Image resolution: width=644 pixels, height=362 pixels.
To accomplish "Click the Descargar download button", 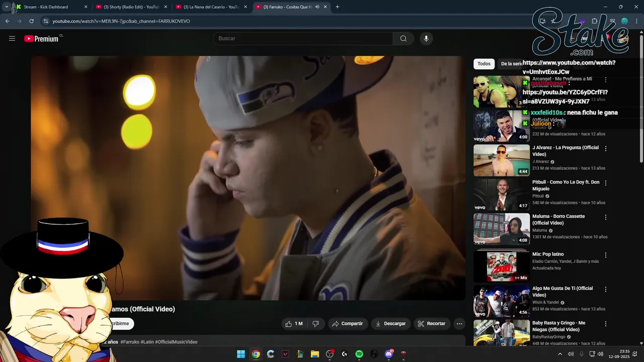I will (x=391, y=324).
